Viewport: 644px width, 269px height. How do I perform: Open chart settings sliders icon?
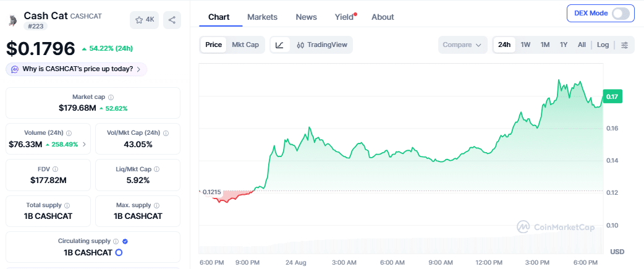[x=625, y=45]
